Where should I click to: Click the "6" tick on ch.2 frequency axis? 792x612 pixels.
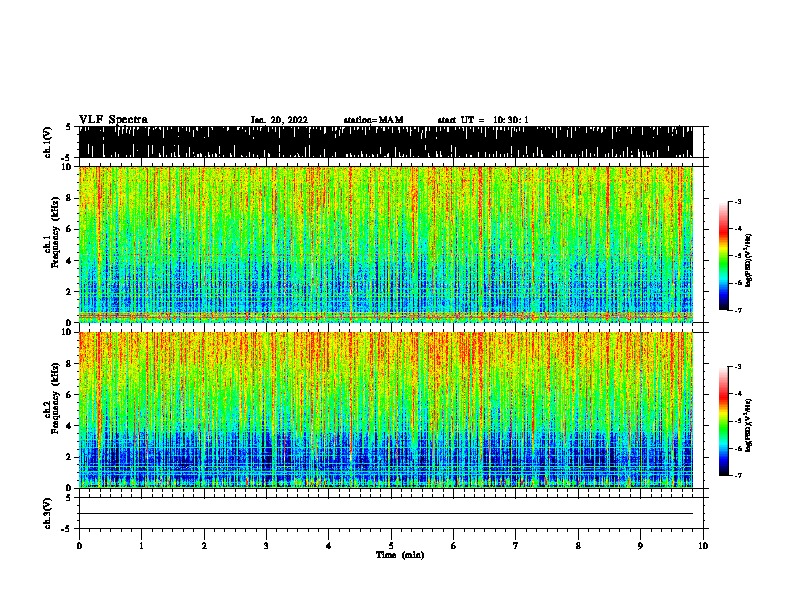[x=70, y=395]
